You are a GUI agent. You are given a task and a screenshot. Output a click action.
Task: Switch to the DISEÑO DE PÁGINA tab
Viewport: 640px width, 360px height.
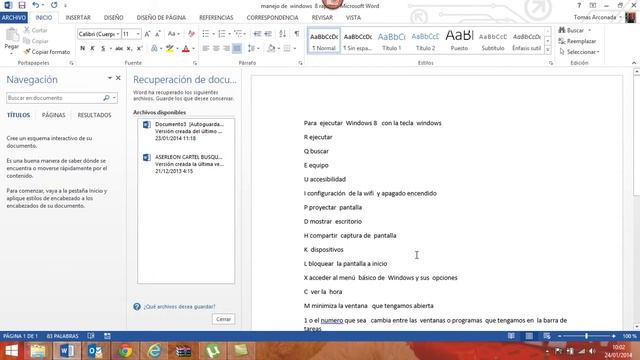coord(161,18)
